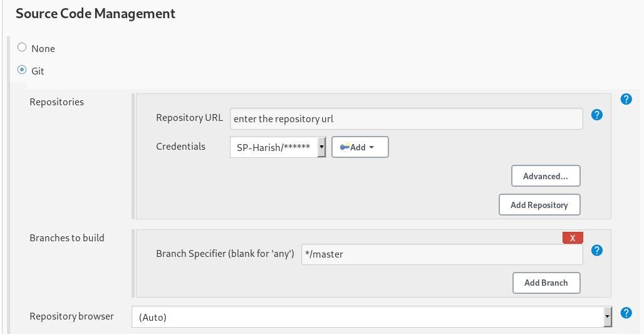Open the Repository browser (Auto) dropdown

tap(371, 317)
